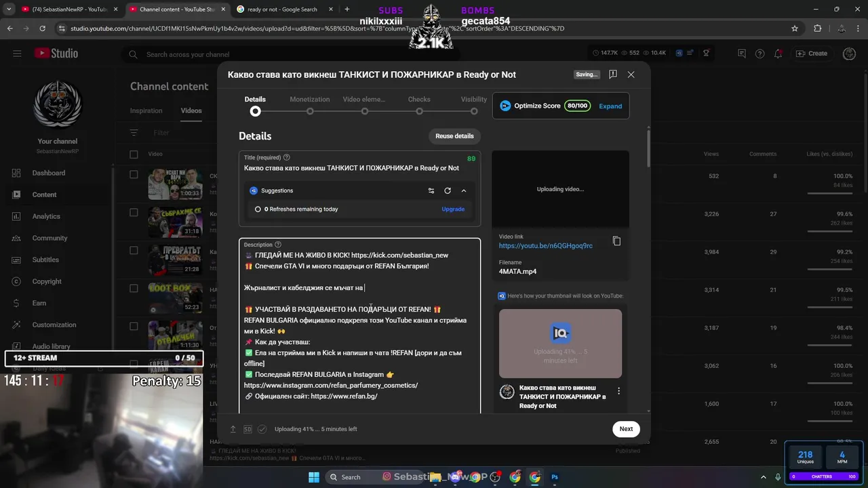868x488 pixels.
Task: Bookmark this page with the star icon
Action: click(x=795, y=28)
